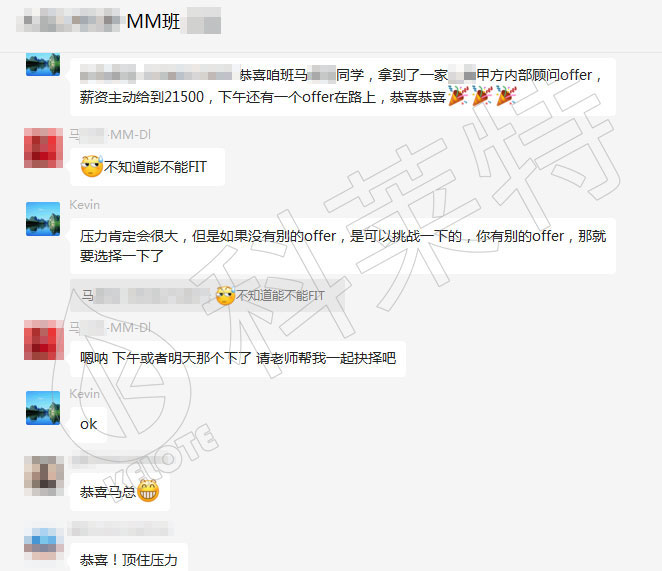Click the '嗯呐 下午或者明天那个下了' message bubble
This screenshot has width=662, height=571.
click(x=238, y=359)
